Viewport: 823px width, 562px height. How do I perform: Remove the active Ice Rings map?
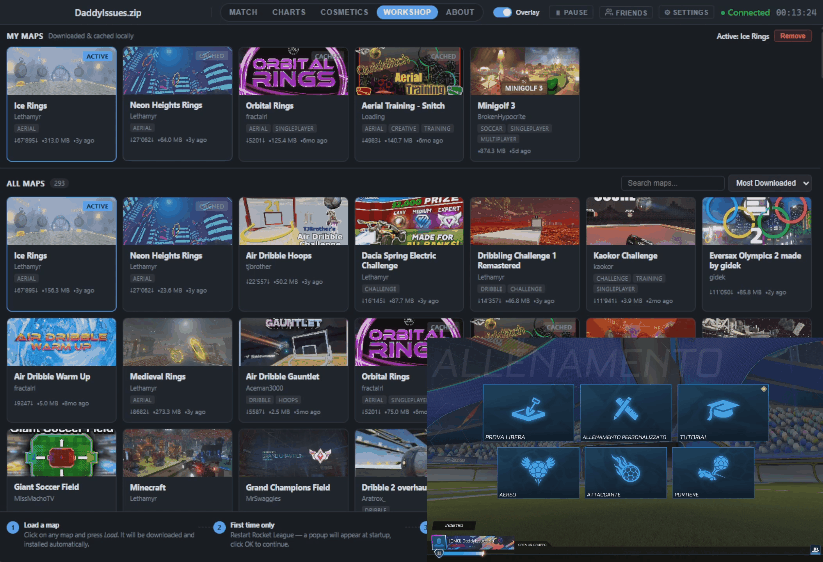point(793,36)
